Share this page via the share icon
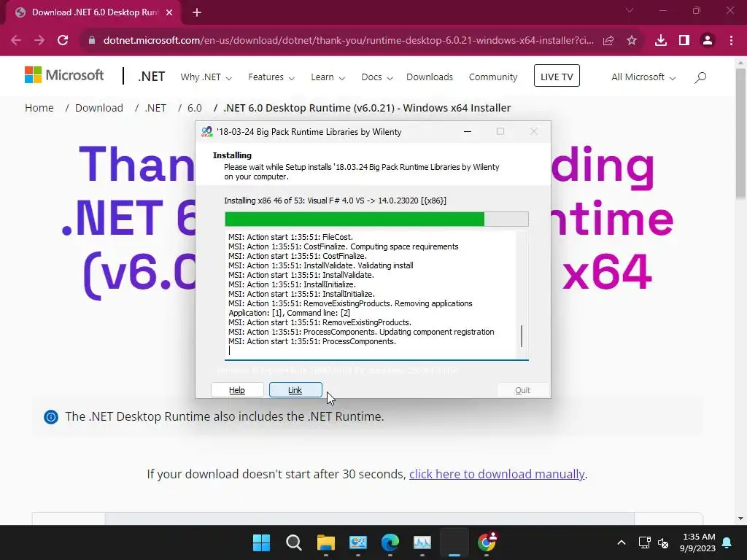747x560 pixels. coord(608,41)
